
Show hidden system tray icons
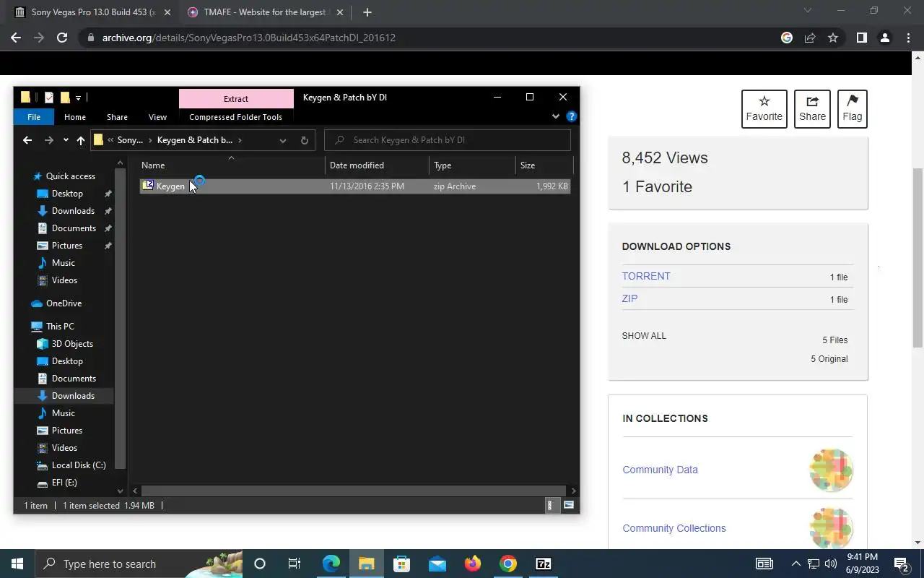point(796,564)
